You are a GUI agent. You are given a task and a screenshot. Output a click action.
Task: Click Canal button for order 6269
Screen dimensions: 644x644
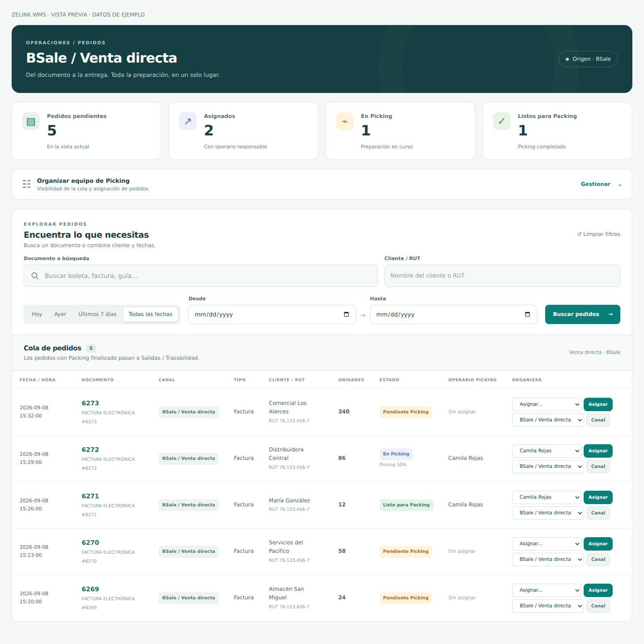(x=598, y=606)
